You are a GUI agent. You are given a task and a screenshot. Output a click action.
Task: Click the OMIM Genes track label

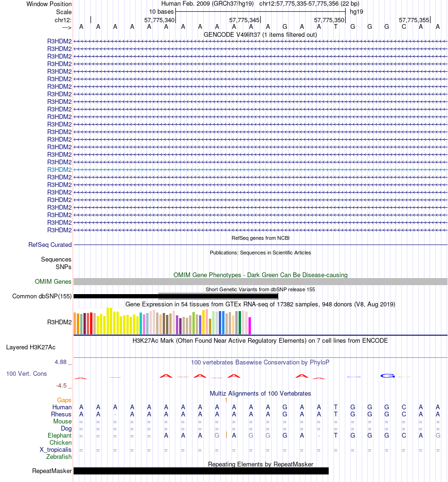[x=53, y=281]
